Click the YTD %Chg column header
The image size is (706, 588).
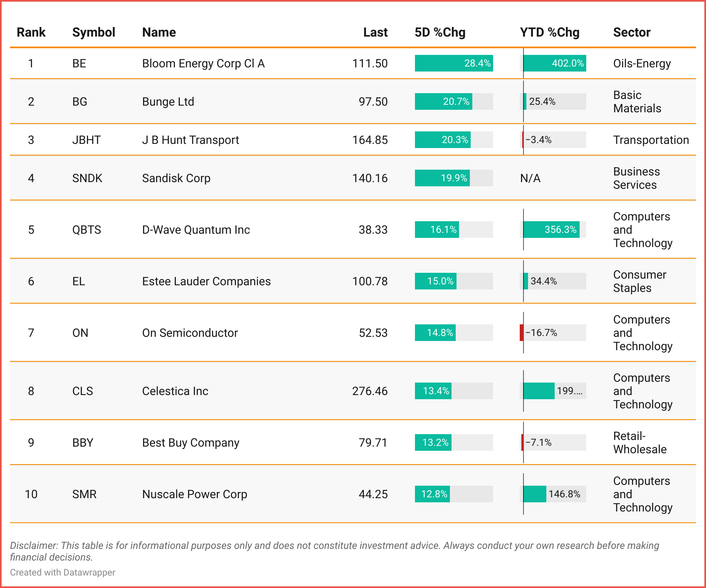tap(549, 32)
